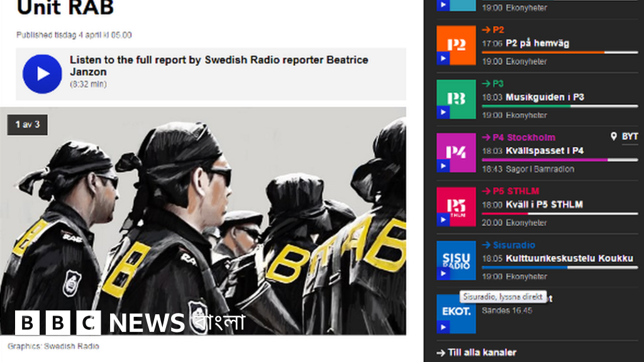Image resolution: width=644 pixels, height=362 pixels.
Task: Click the Sisuradio channel logo
Action: 456,260
